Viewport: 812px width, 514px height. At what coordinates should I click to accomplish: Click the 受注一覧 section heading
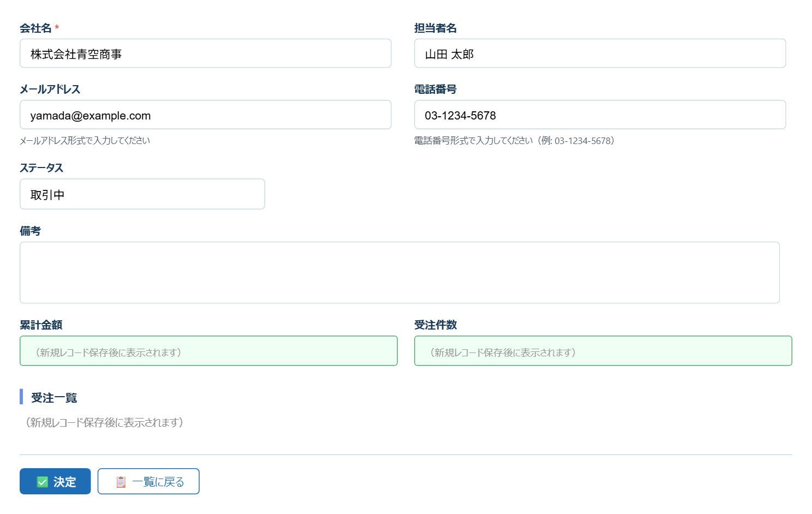[54, 398]
